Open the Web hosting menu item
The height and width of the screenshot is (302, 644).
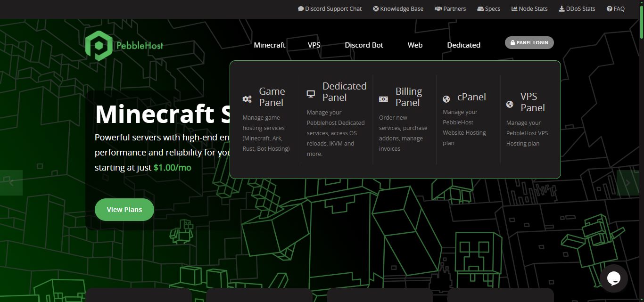coord(415,45)
